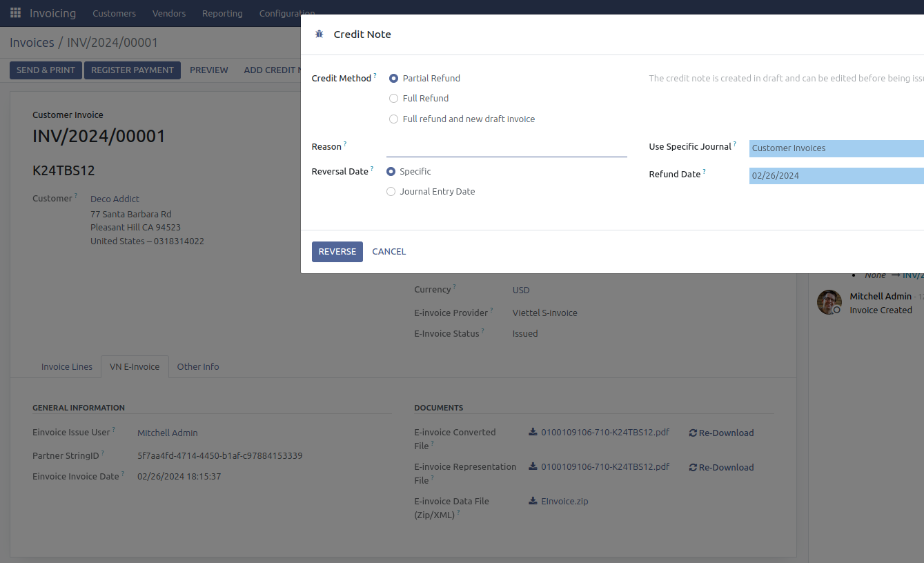This screenshot has height=563, width=924.
Task: Re-Download the E-invoice Representation File
Action: coord(721,468)
